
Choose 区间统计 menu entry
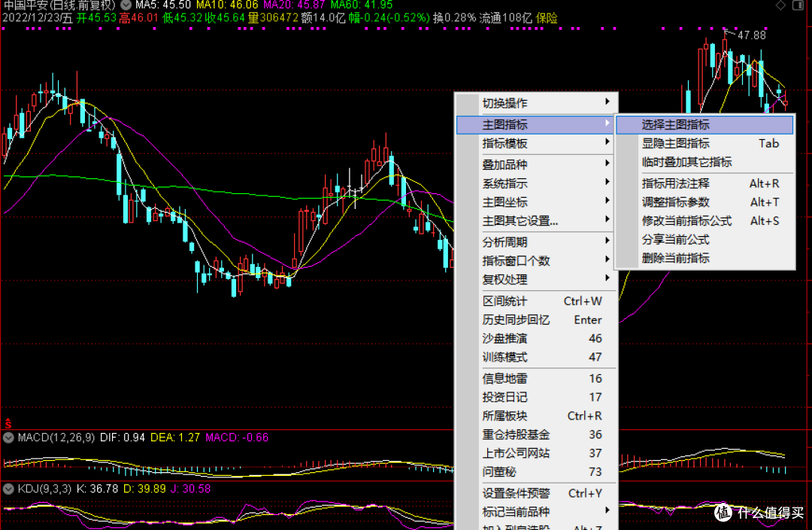tap(537, 301)
